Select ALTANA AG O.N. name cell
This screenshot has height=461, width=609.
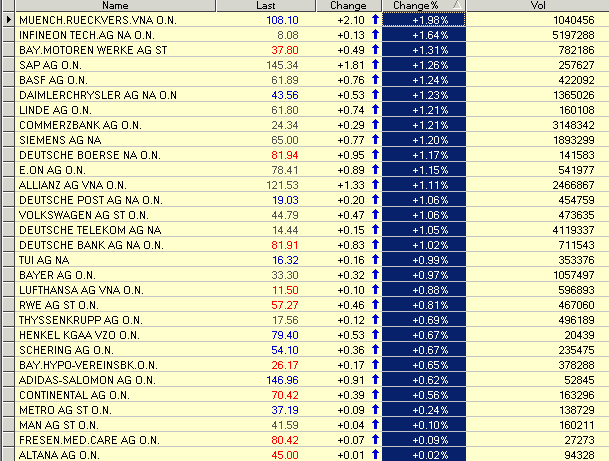point(59,455)
